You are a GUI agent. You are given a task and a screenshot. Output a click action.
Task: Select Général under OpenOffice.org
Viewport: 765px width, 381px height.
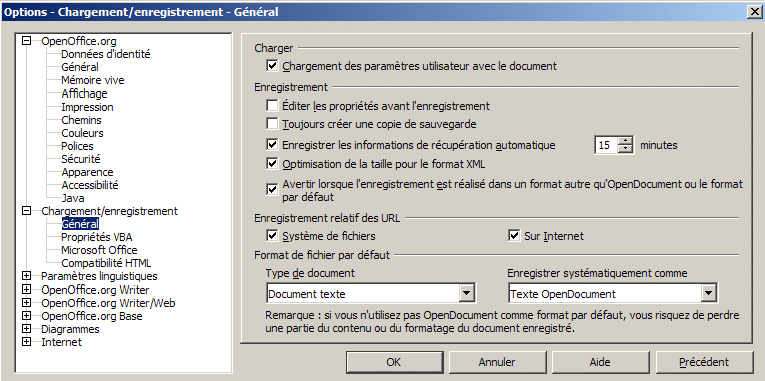pyautogui.click(x=80, y=67)
